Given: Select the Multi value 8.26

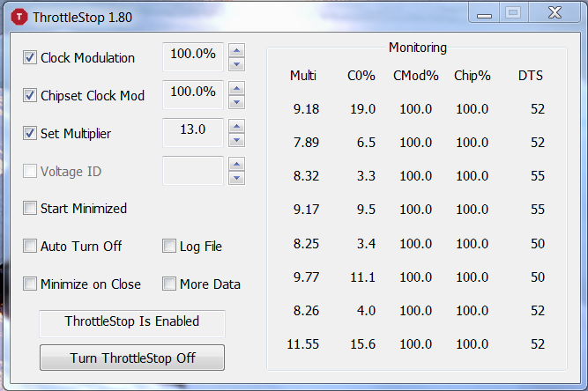Looking at the screenshot, I should (x=306, y=311).
